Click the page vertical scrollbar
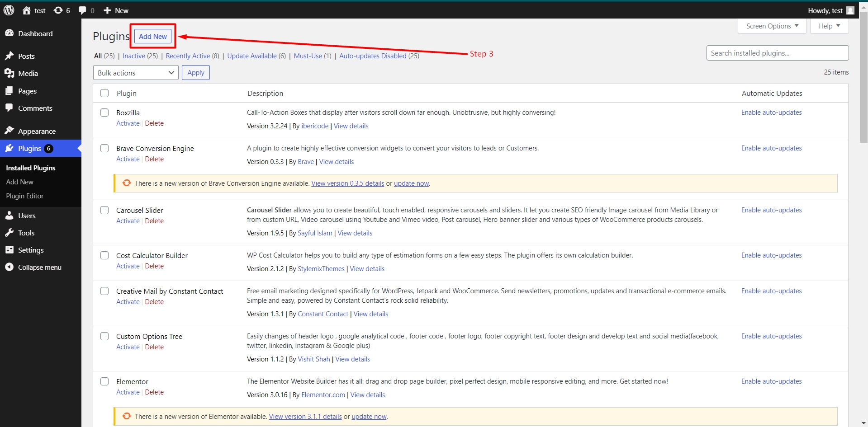The height and width of the screenshot is (427, 868). coord(863,77)
